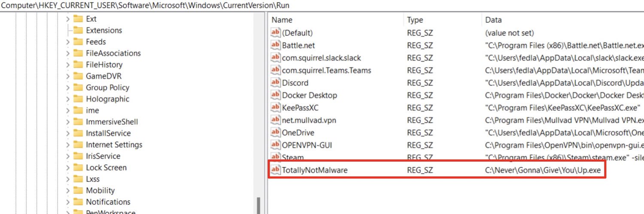Click the C:\Never\Gonna\Give\You\Up.exe data cell
Viewport: 644px width, 214px height.
point(543,170)
